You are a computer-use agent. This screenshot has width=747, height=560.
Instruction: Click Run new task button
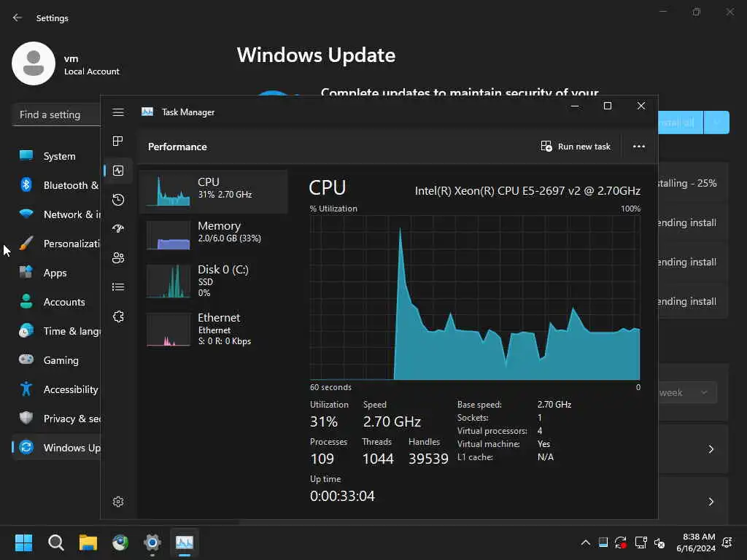576,147
